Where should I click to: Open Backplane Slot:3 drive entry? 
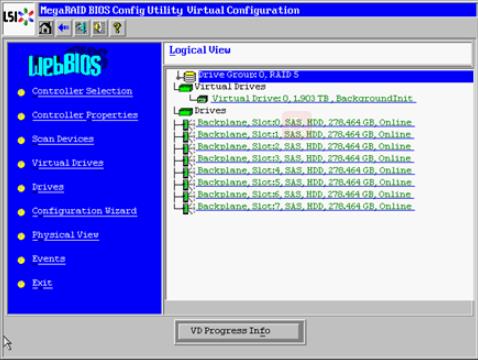[x=305, y=159]
